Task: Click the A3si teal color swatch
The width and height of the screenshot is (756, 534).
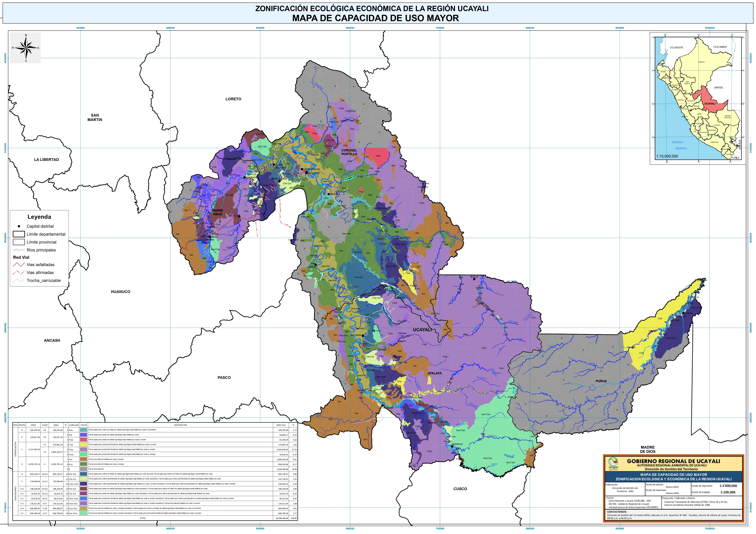Action: (x=84, y=430)
